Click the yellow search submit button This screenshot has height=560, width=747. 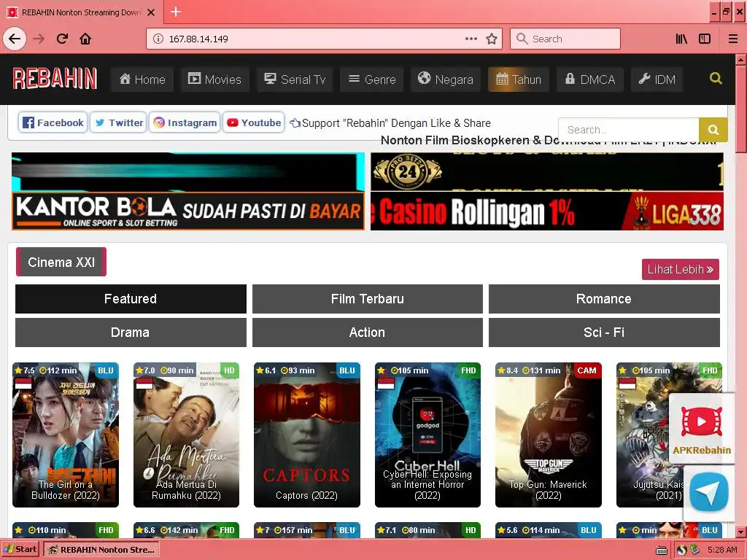(713, 130)
